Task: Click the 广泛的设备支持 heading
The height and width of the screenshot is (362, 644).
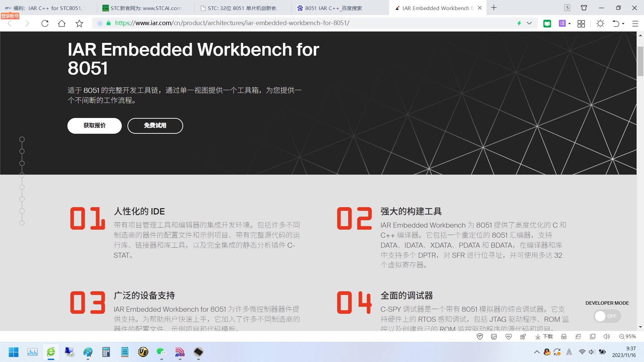Action: [x=144, y=296]
